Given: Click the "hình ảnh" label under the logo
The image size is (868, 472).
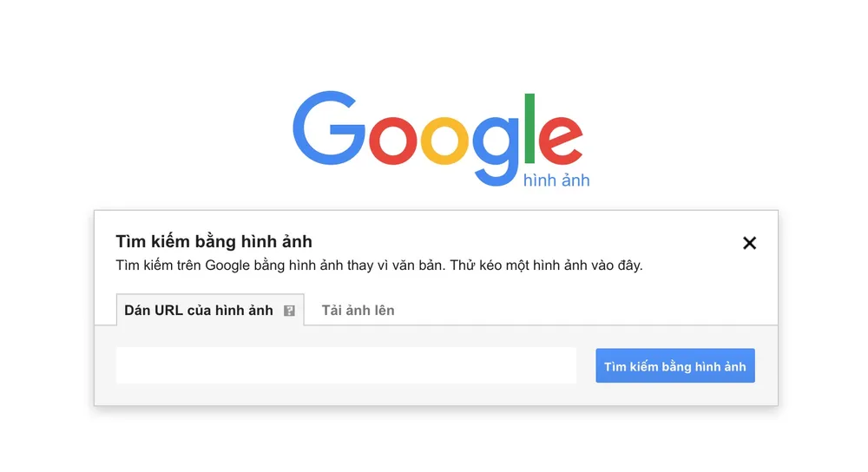Looking at the screenshot, I should point(556,180).
